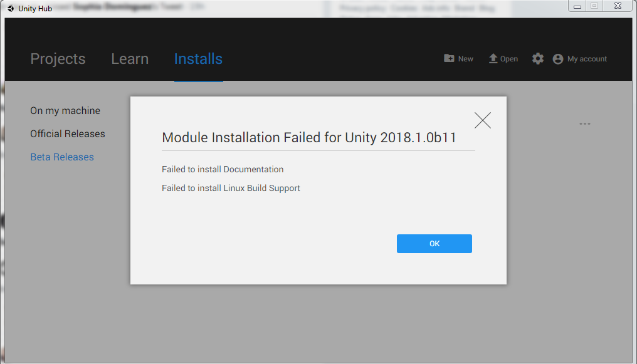Click the My account text label
The height and width of the screenshot is (364, 637).
tap(587, 59)
